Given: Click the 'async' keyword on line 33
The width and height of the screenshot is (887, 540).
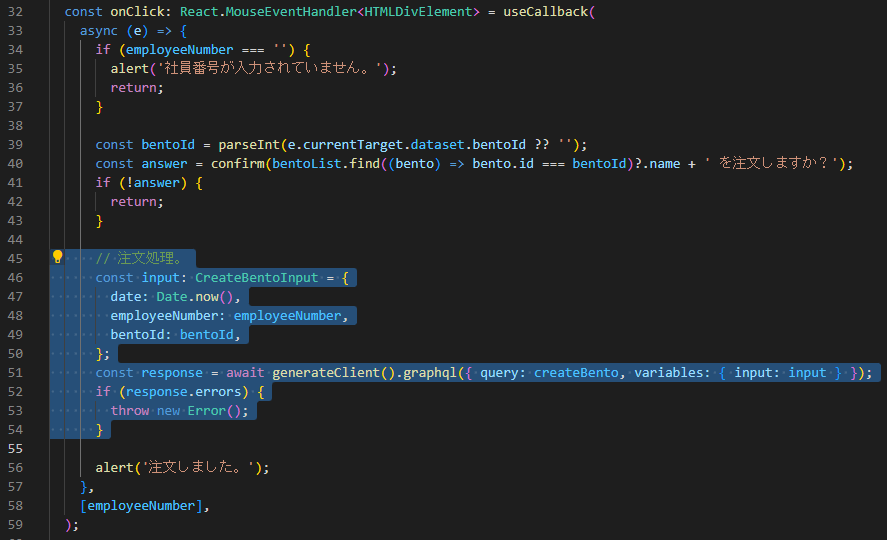Looking at the screenshot, I should click(x=98, y=31).
